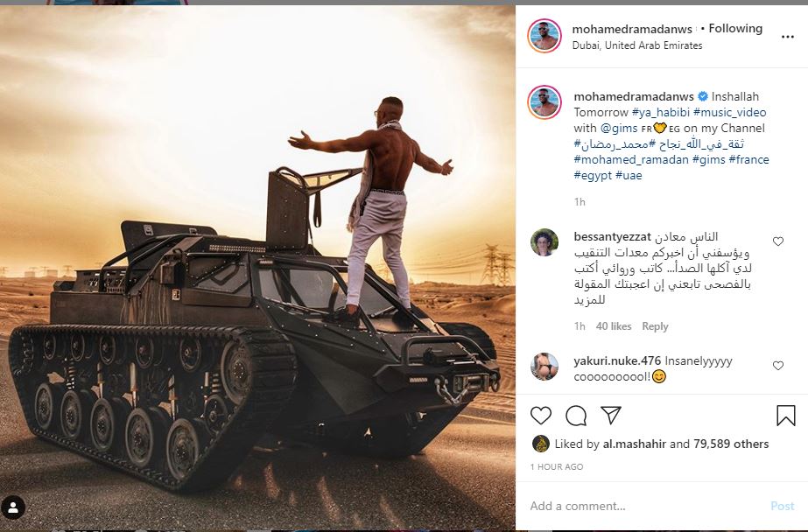This screenshot has width=808, height=532.
Task: Click the Post comment button
Action: click(782, 507)
